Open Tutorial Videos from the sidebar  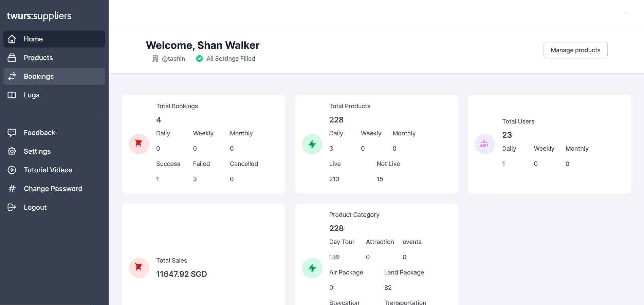pyautogui.click(x=48, y=170)
